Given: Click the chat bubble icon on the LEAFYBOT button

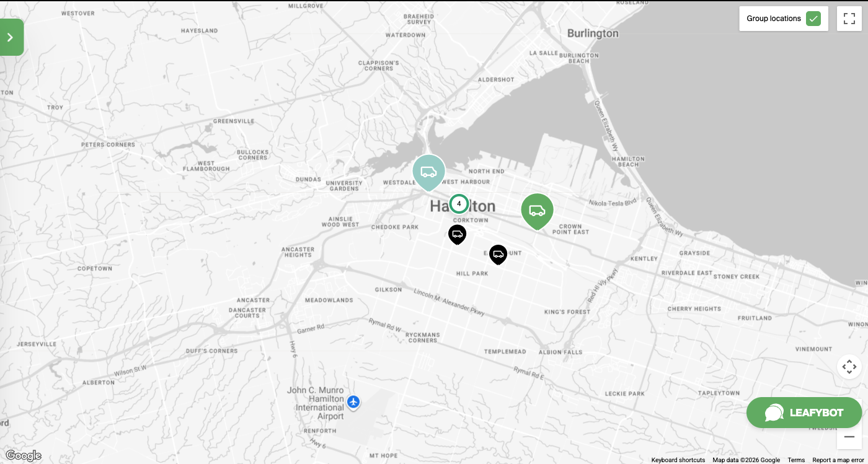Looking at the screenshot, I should tap(773, 413).
